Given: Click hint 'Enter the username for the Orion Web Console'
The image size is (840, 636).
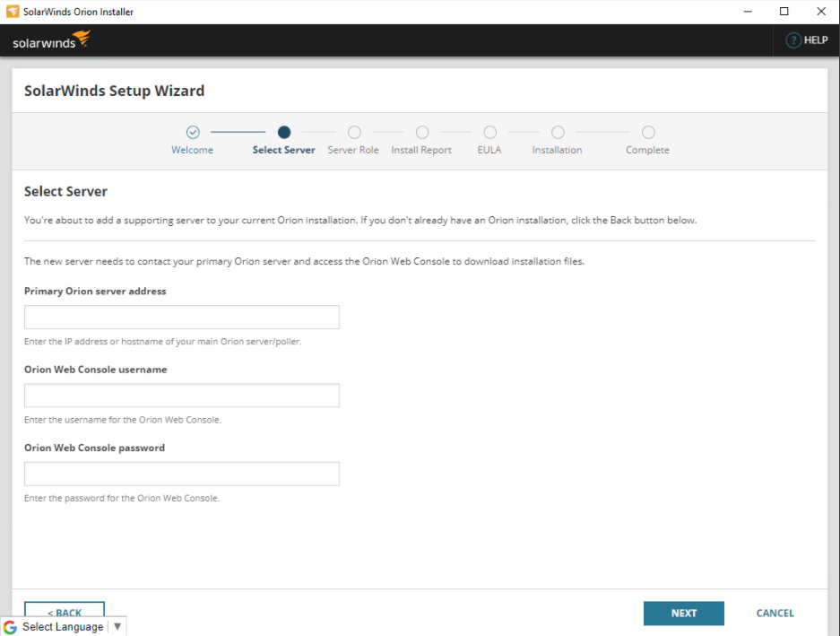Looking at the screenshot, I should tap(123, 420).
